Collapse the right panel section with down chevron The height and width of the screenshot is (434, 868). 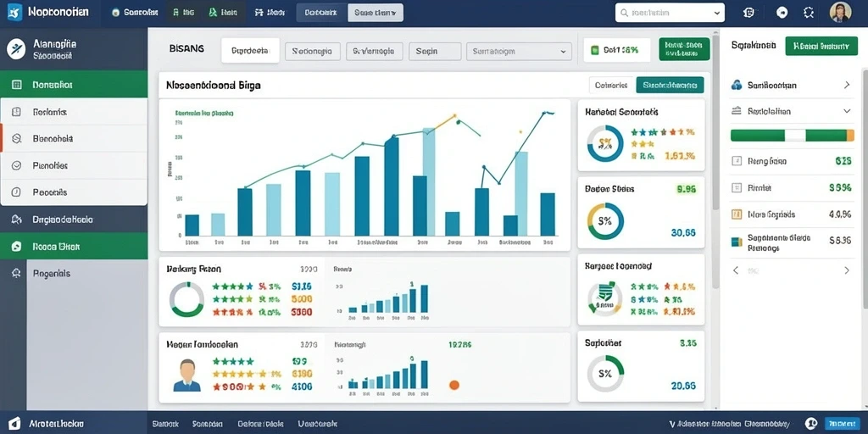[x=847, y=111]
